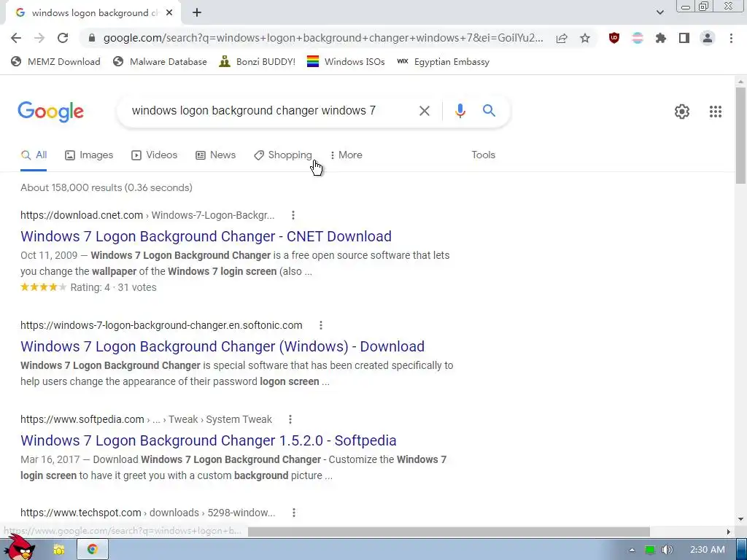Open options for the TechSpot result
The width and height of the screenshot is (747, 560).
tap(293, 513)
